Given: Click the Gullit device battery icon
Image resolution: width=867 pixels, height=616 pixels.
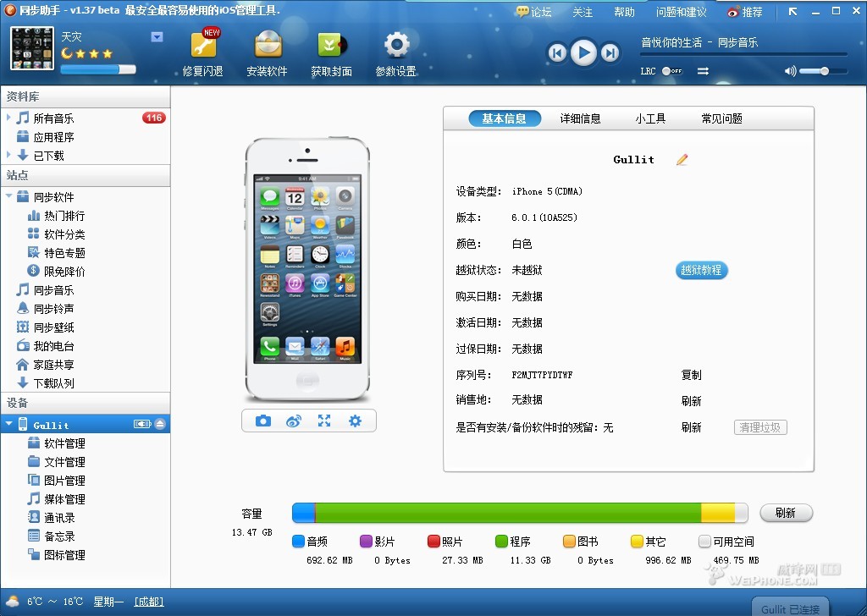Looking at the screenshot, I should [x=142, y=424].
